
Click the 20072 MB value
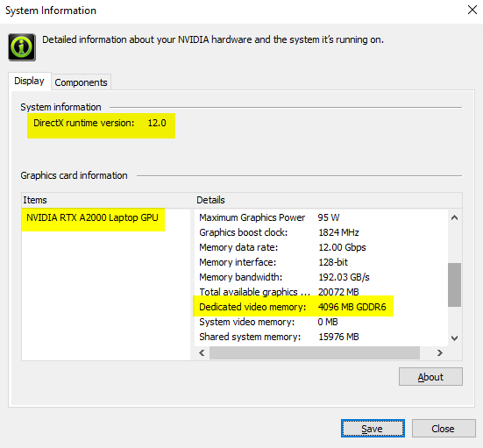338,292
